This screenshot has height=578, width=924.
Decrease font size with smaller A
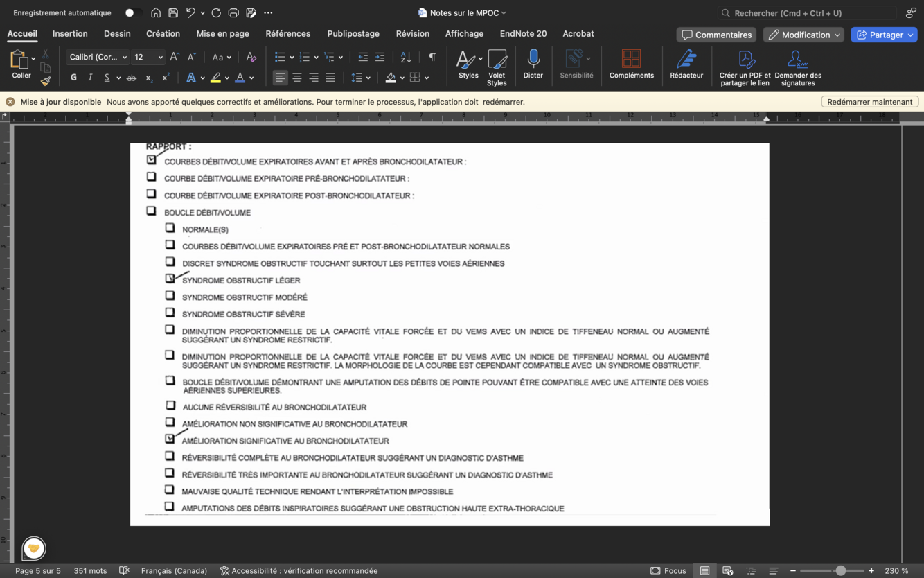[192, 57]
